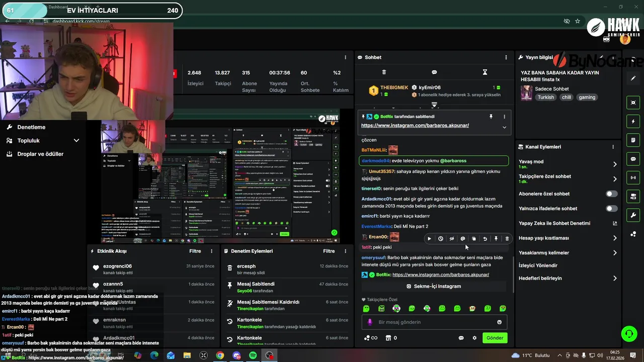The height and width of the screenshot is (362, 644).
Task: Toggle Yalnızca ifadelerle sohbet switch
Action: click(612, 208)
